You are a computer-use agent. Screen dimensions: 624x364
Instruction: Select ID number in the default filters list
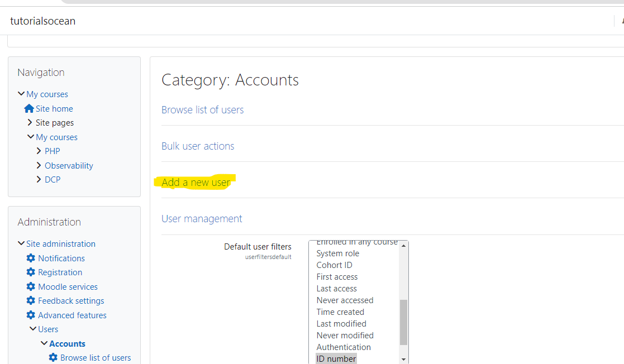(336, 358)
